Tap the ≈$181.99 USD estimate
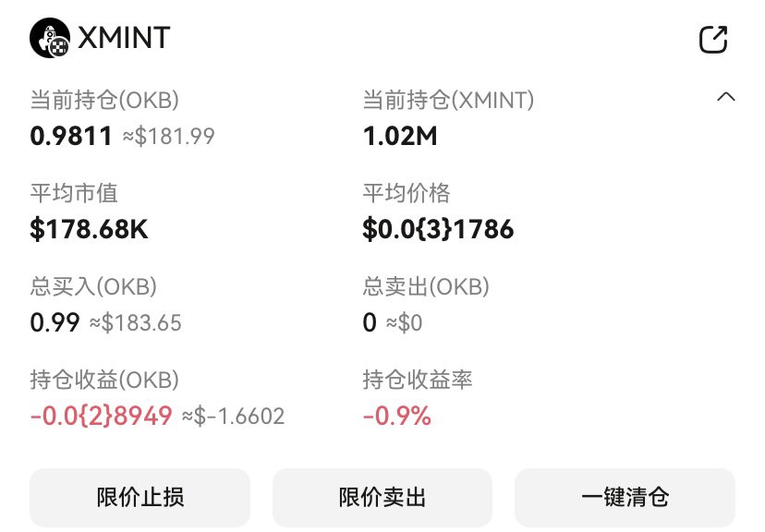This screenshot has height=532, width=765. pyautogui.click(x=168, y=137)
